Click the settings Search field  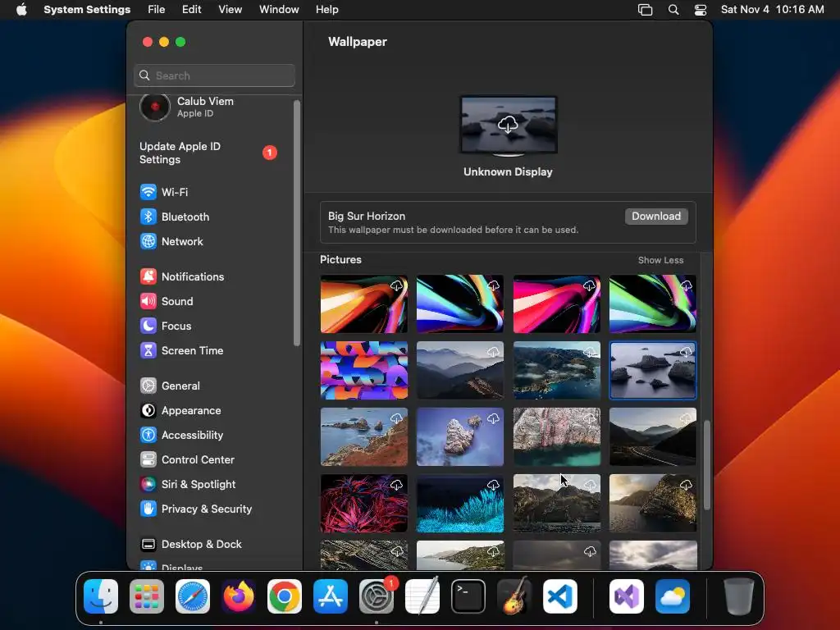214,75
